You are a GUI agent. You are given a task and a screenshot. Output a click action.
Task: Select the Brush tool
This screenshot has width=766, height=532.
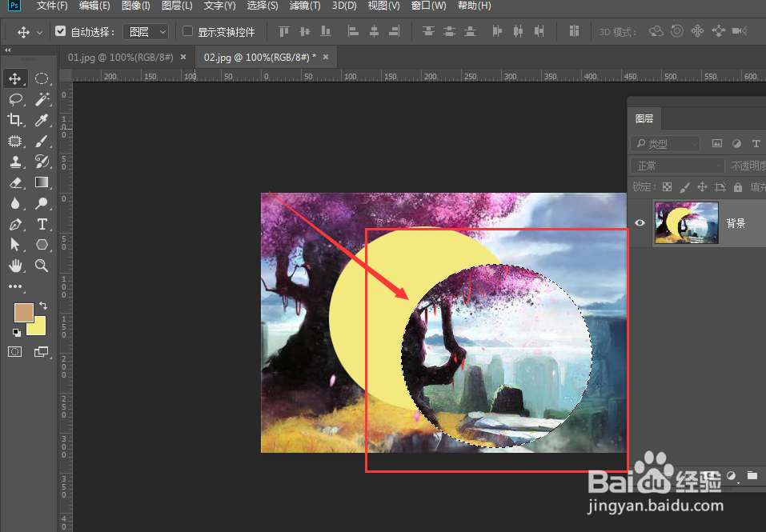[42, 142]
